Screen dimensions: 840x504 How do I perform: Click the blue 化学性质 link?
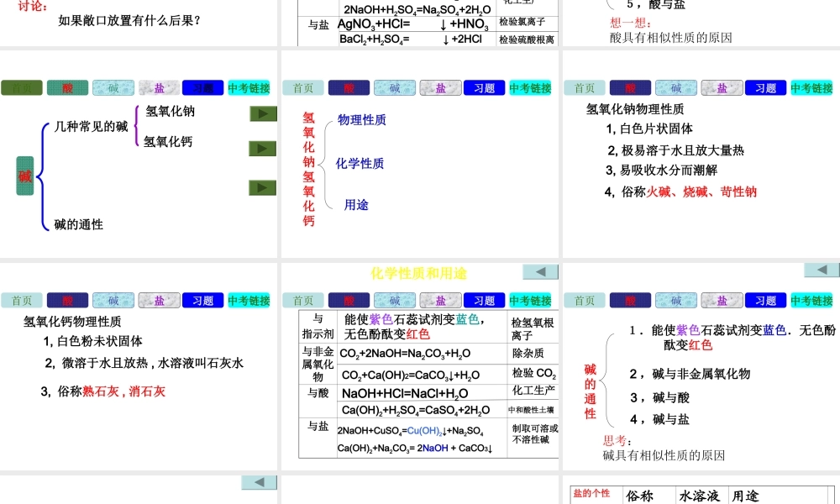coord(360,163)
